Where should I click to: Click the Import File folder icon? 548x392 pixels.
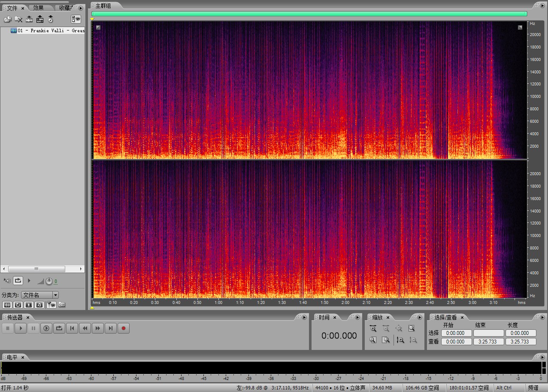click(x=7, y=19)
